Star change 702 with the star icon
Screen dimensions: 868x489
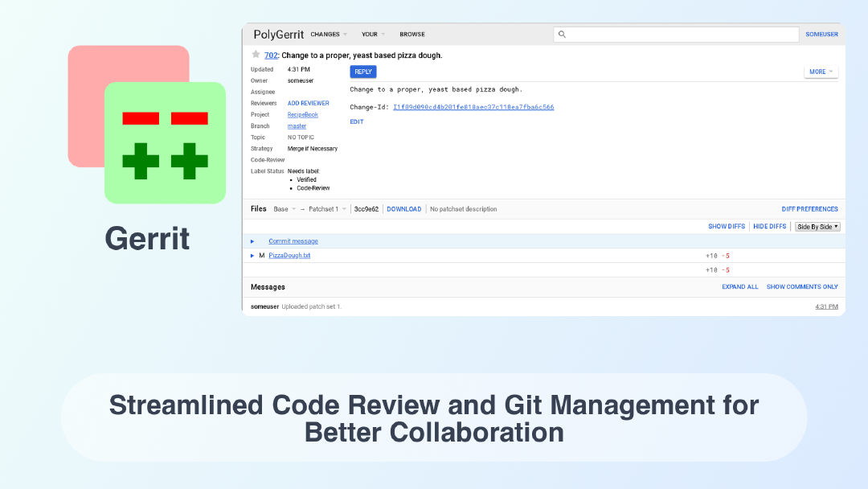[x=256, y=55]
